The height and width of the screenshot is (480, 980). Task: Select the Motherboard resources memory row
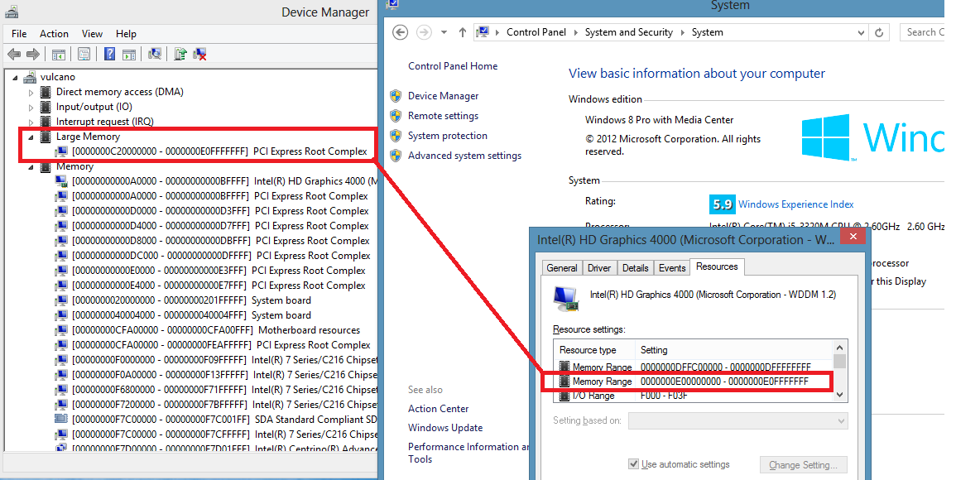pos(208,330)
